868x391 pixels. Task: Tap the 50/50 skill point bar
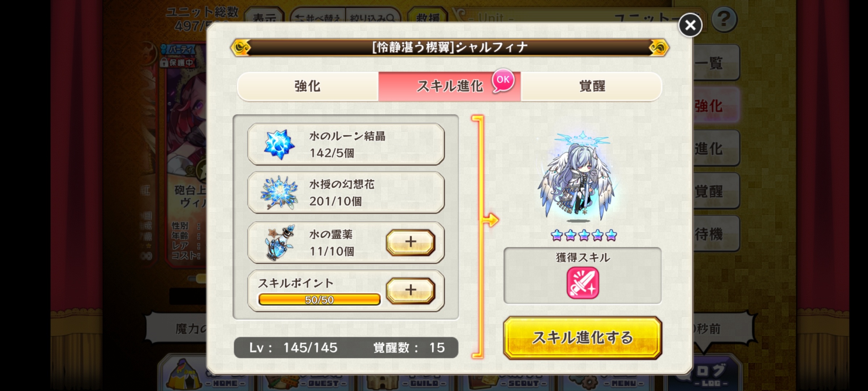pos(319,300)
